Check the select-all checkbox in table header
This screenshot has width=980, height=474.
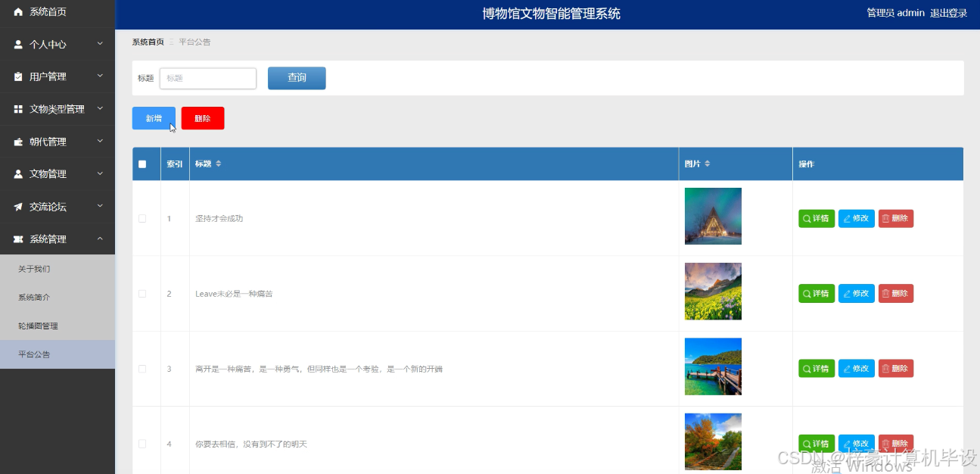pos(142,163)
